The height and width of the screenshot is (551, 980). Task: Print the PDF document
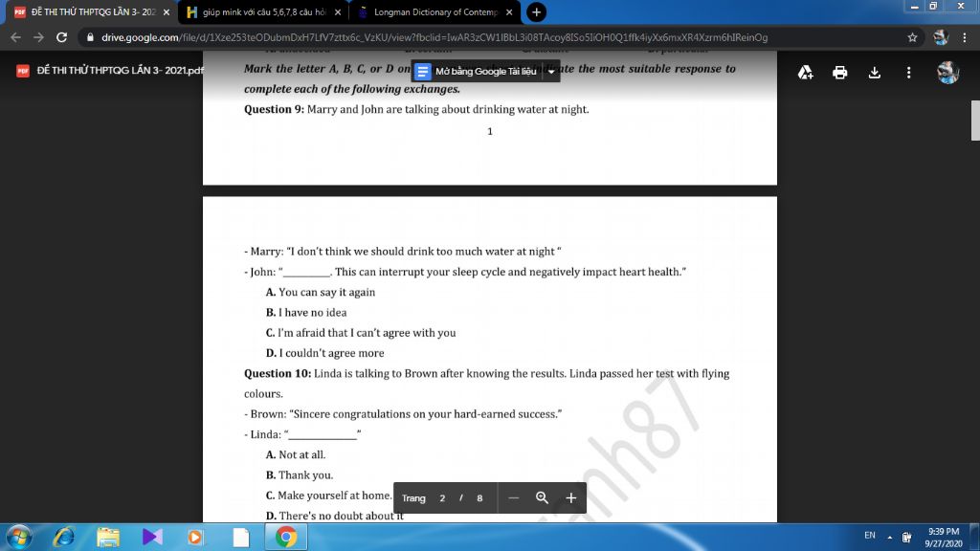pyautogui.click(x=839, y=73)
